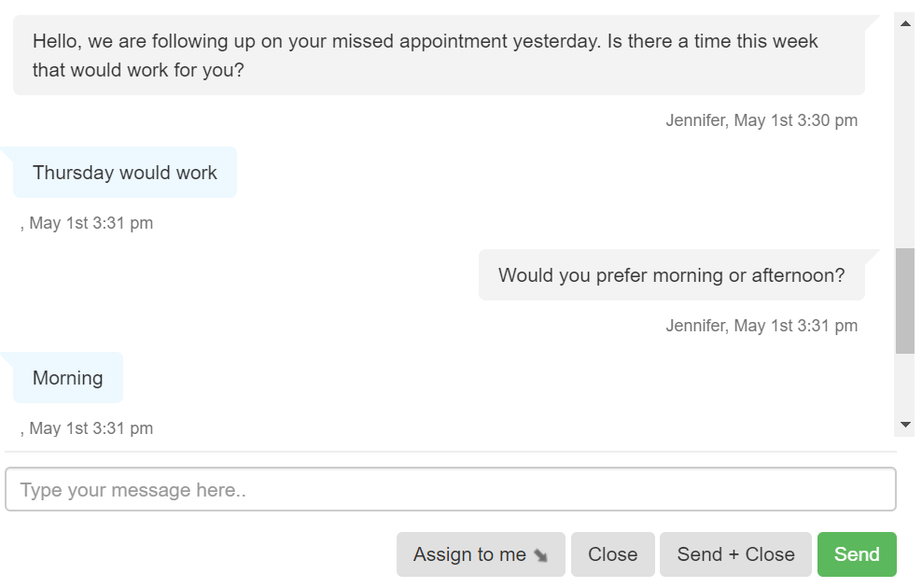Click scrollbar track above the thumb
The height and width of the screenshot is (588, 922).
click(904, 140)
